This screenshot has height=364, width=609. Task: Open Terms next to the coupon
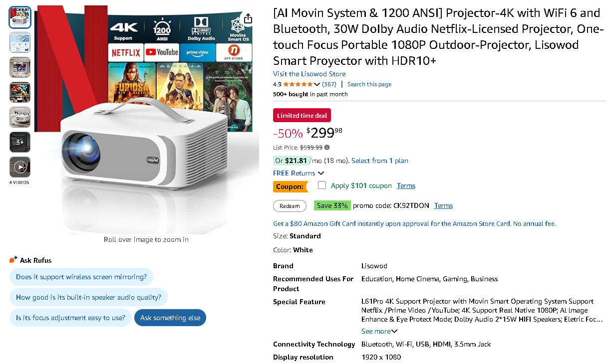(405, 185)
